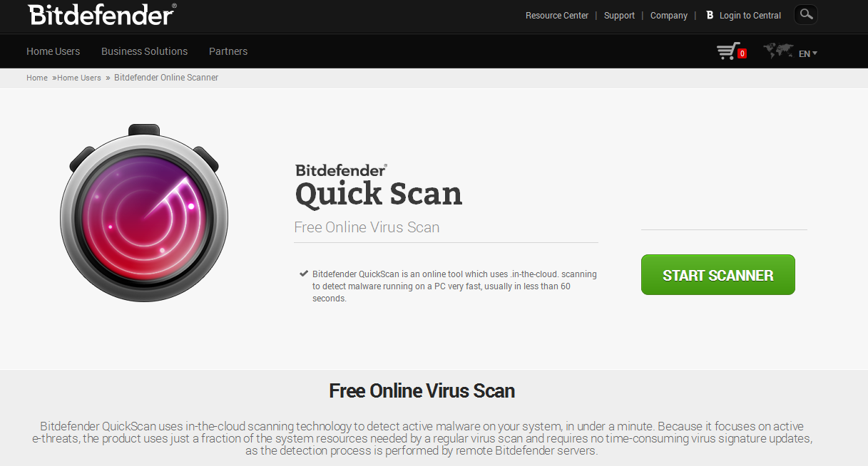The height and width of the screenshot is (466, 868).
Task: Click the Quick Scan radar stopwatch image
Action: tap(144, 212)
